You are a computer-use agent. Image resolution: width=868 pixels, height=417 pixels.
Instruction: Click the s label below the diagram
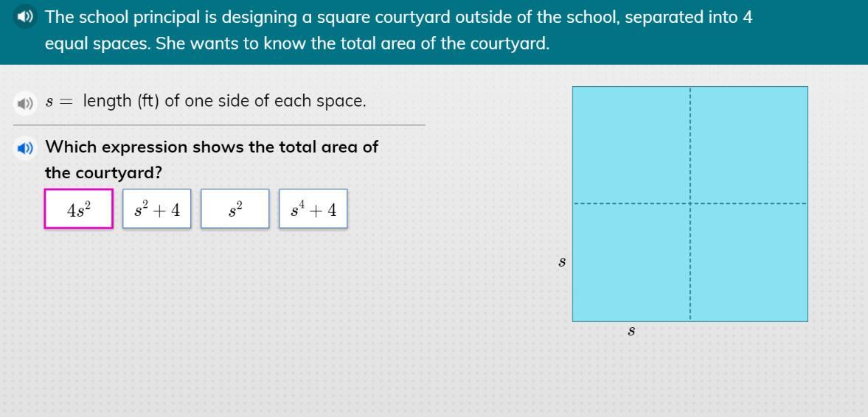tap(631, 332)
